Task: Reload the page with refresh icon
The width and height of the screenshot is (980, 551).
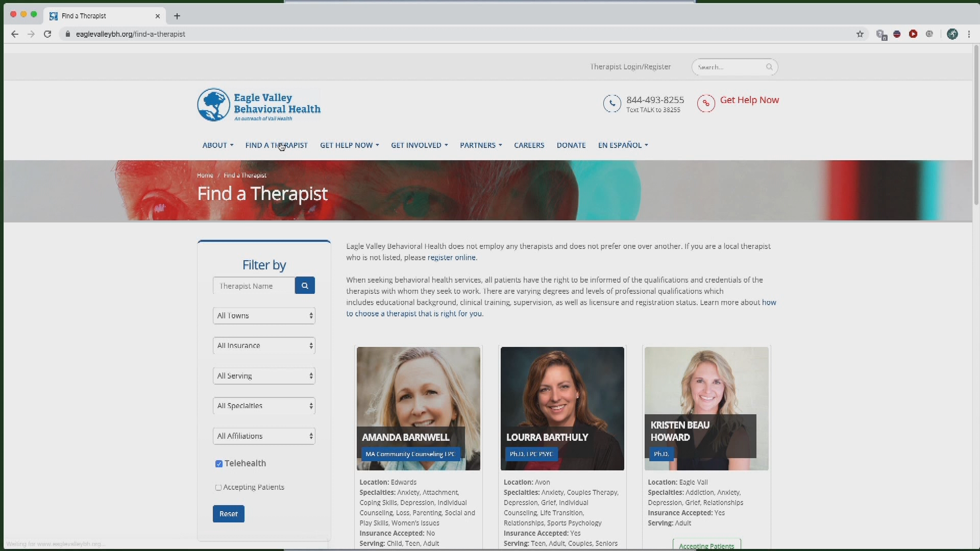Action: click(x=47, y=34)
